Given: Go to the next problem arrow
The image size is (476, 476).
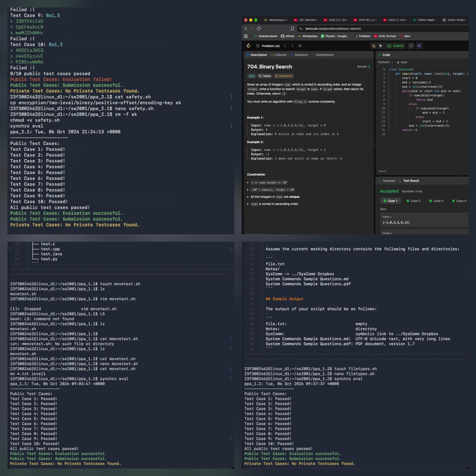Looking at the screenshot, I should [292, 46].
